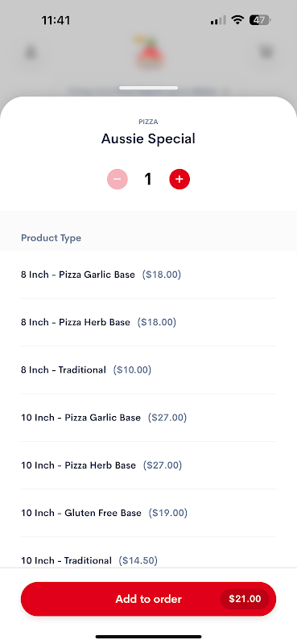Tap the restaurant logo in header
This screenshot has width=297, height=644.
pyautogui.click(x=149, y=52)
